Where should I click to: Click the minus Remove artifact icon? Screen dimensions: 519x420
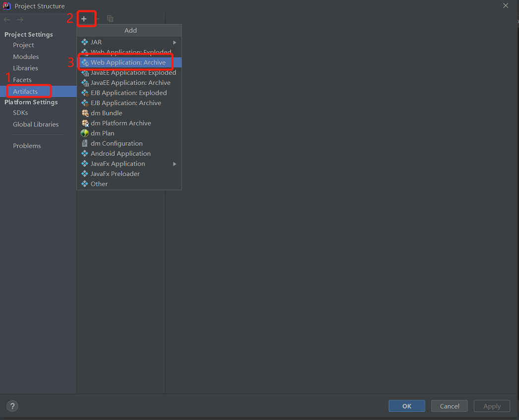point(97,19)
